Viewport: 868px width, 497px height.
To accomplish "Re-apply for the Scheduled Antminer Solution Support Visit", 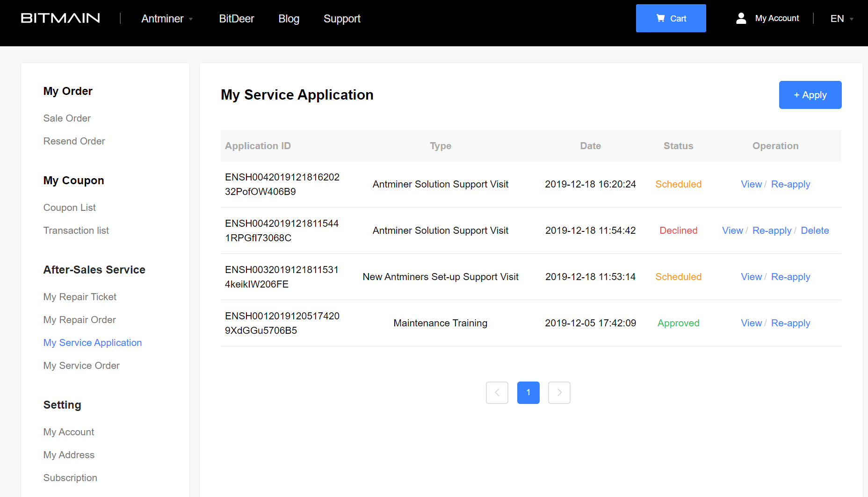I will point(790,184).
